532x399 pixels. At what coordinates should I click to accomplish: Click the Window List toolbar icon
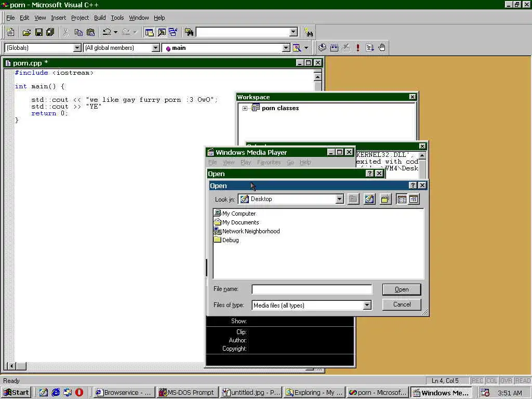coord(174,32)
